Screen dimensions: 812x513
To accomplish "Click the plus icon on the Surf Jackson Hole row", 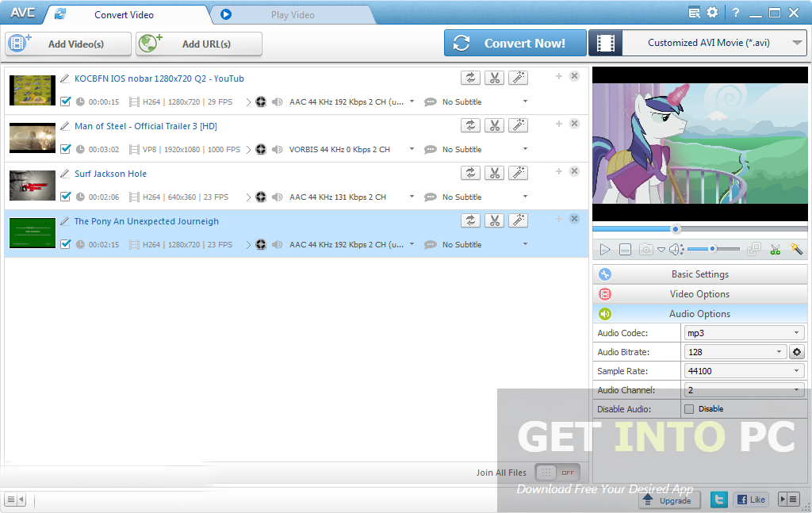I will pos(559,171).
